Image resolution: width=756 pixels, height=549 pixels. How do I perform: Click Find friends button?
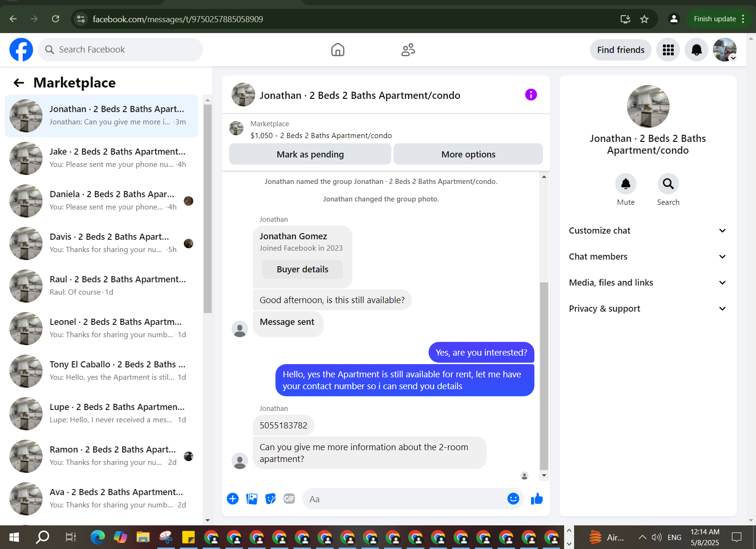(x=620, y=50)
